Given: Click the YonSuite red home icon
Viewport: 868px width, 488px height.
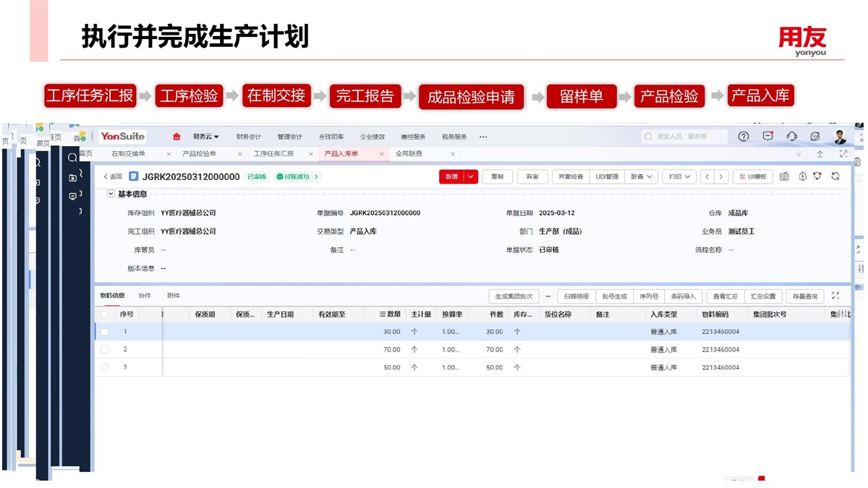Looking at the screenshot, I should pyautogui.click(x=176, y=137).
